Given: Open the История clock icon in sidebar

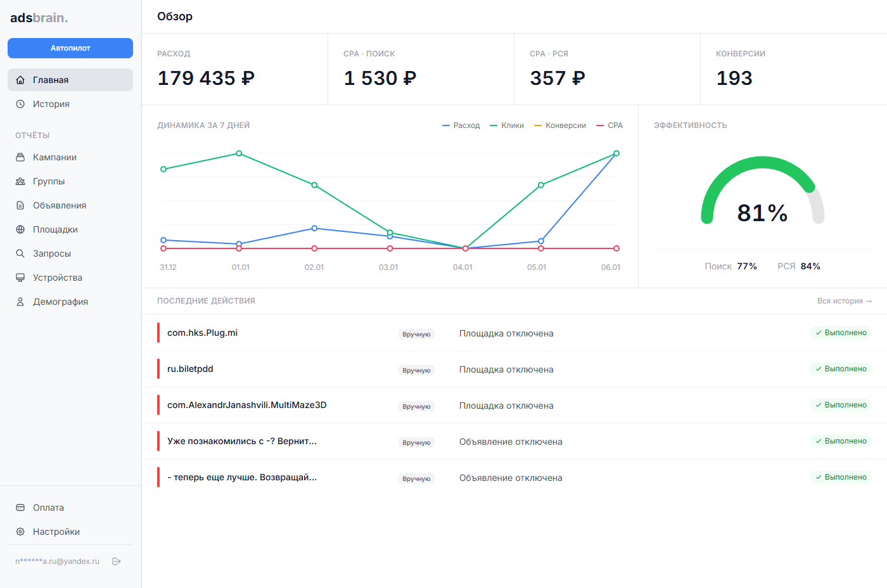Looking at the screenshot, I should (x=20, y=103).
